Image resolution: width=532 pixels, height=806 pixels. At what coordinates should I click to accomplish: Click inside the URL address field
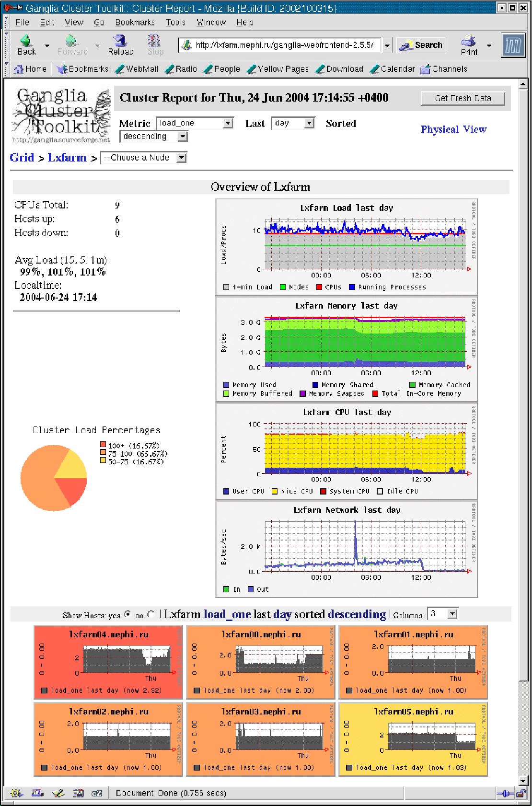[285, 45]
